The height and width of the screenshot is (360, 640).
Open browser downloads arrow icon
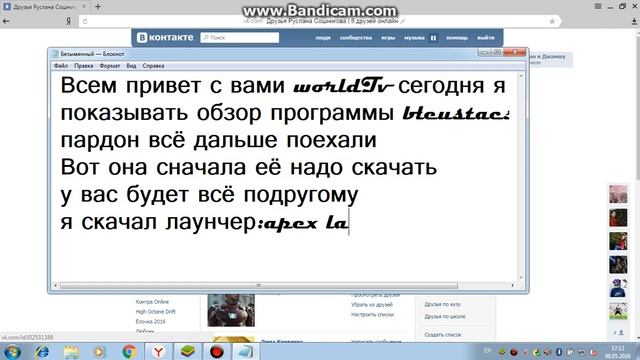(634, 22)
